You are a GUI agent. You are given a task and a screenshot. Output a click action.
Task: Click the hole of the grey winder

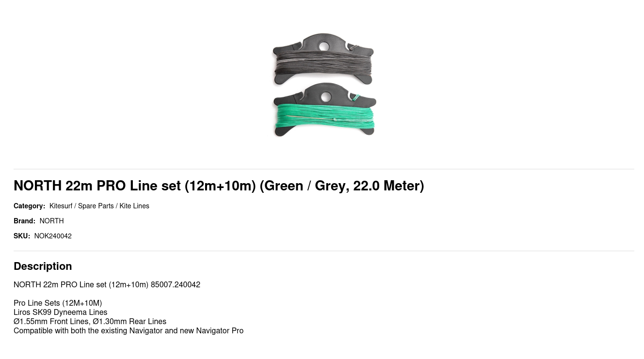click(x=324, y=47)
